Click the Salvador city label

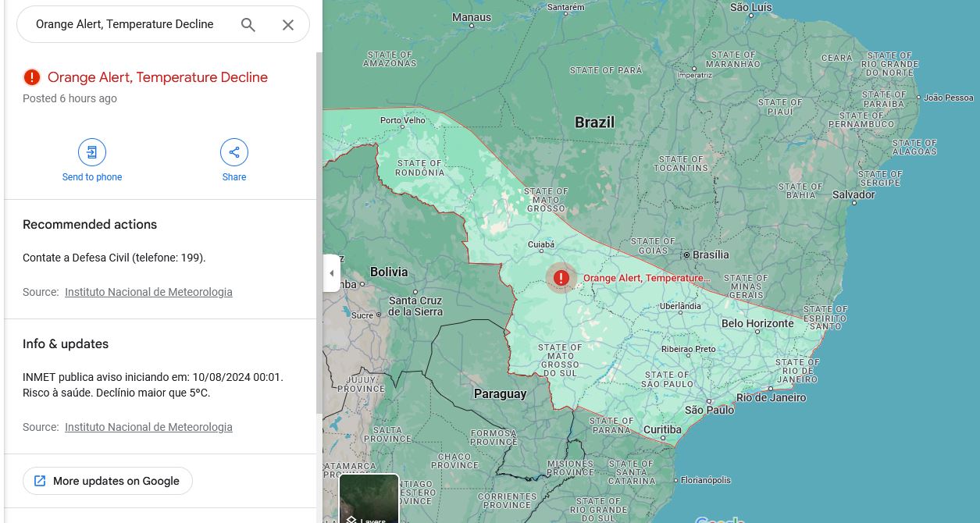click(x=853, y=194)
